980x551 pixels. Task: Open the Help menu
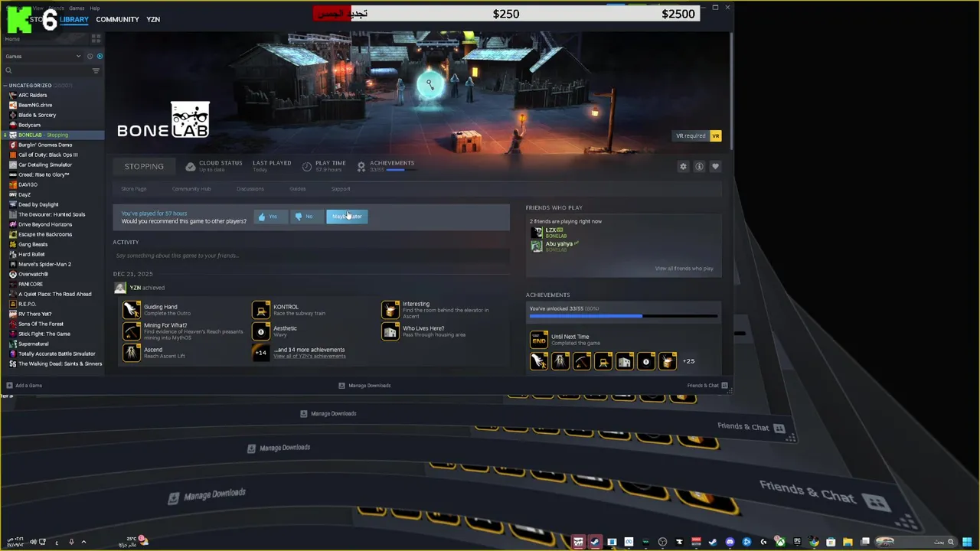(x=95, y=8)
